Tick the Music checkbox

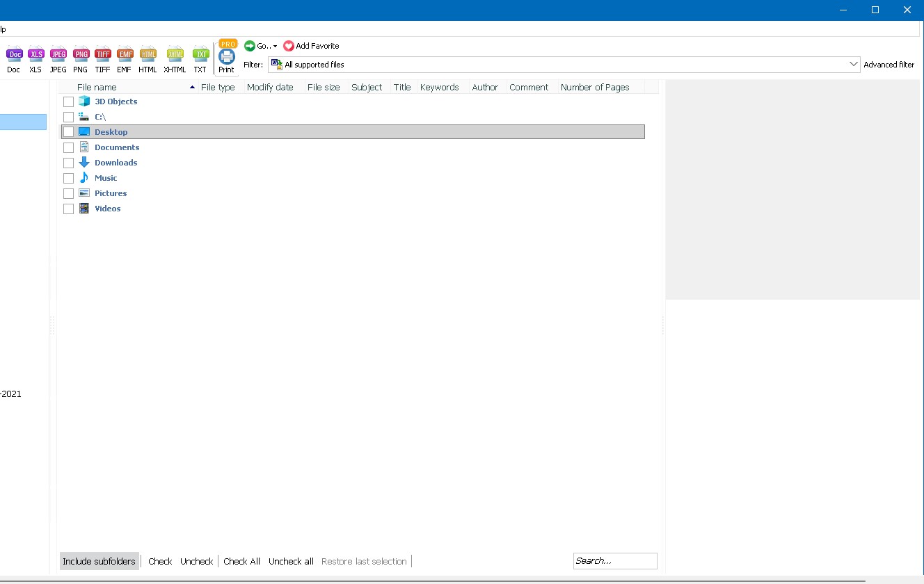(x=68, y=178)
